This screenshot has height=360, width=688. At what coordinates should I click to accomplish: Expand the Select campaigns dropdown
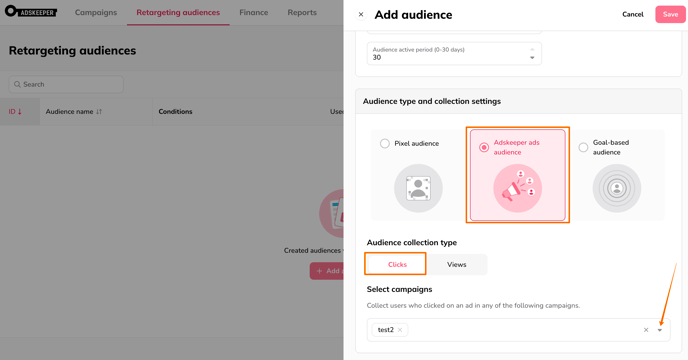(x=659, y=330)
